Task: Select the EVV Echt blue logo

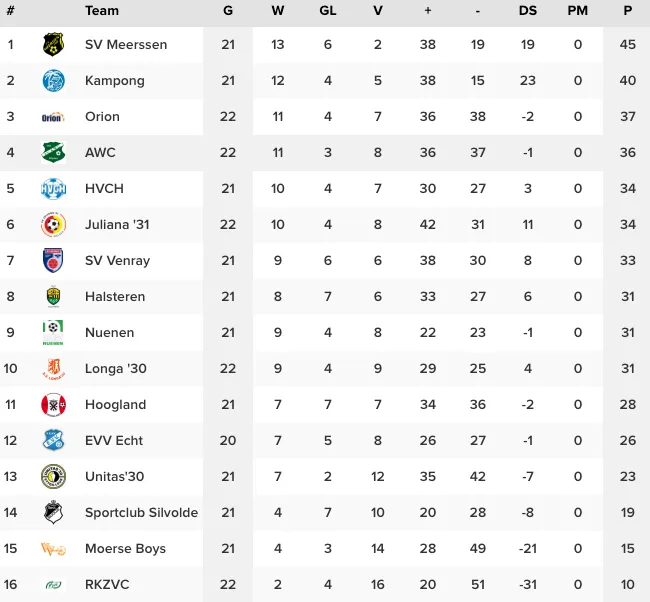Action: (53, 440)
